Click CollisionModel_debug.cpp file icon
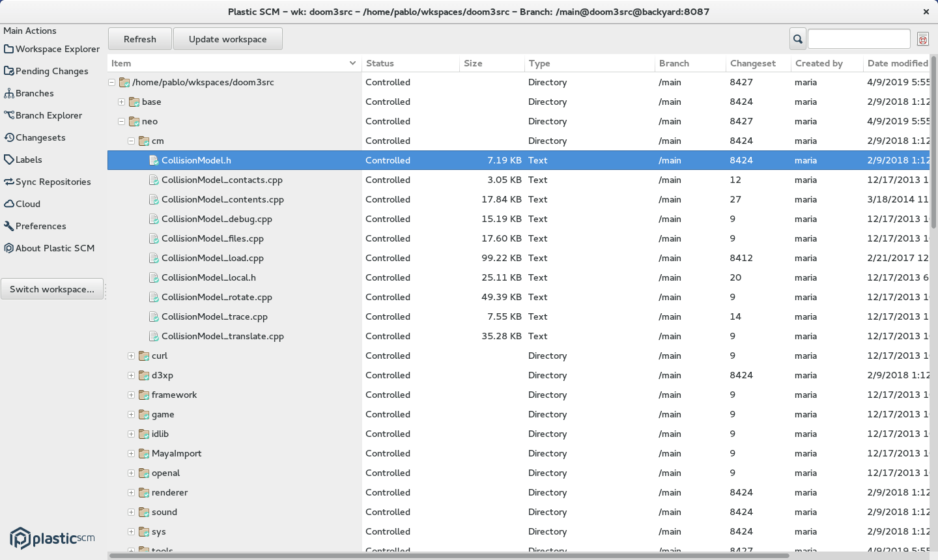Viewport: 938px width, 560px height. tap(154, 219)
